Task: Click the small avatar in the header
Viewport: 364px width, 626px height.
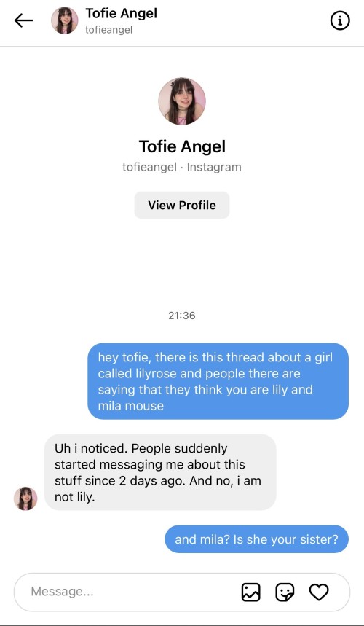Action: tap(65, 20)
